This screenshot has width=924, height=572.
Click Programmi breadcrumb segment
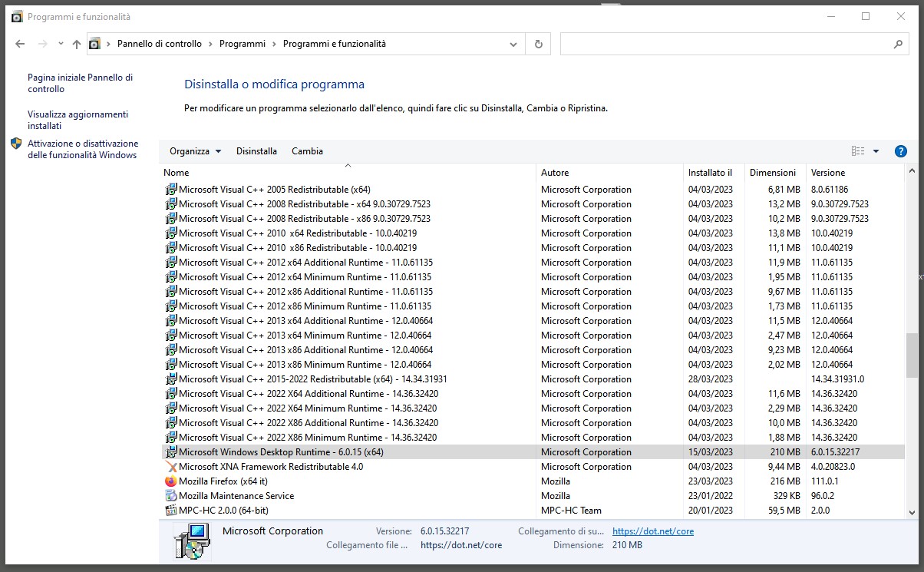243,44
